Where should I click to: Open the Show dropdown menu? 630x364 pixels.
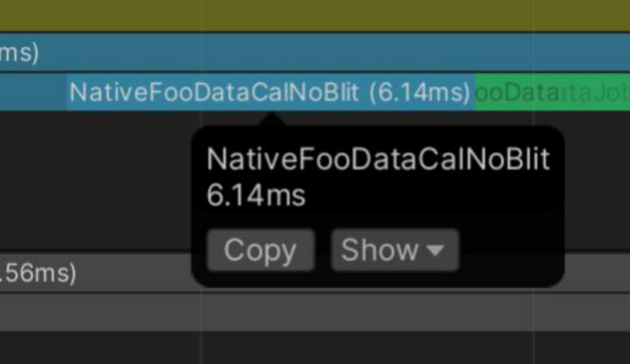point(394,250)
